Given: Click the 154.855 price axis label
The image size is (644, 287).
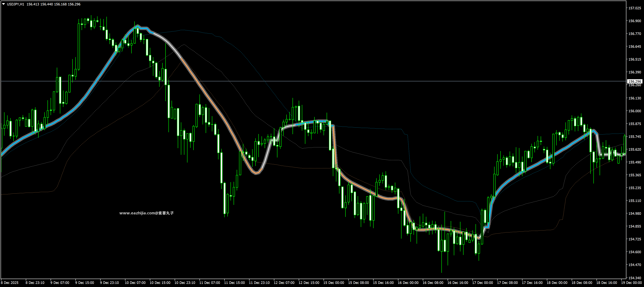Looking at the screenshot, I should point(635,226).
